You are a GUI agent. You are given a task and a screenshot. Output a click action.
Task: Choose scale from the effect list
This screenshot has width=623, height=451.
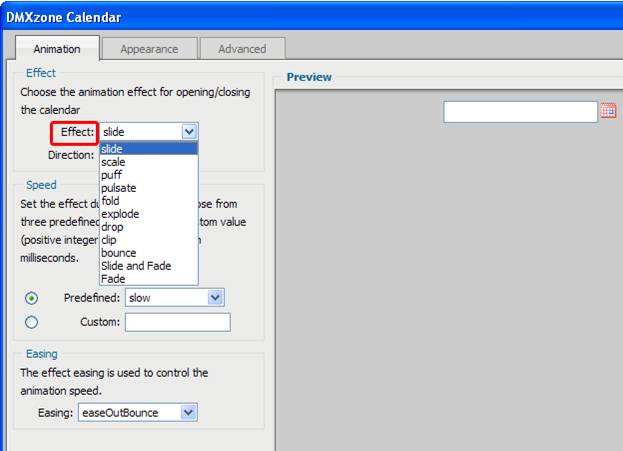tap(149, 162)
